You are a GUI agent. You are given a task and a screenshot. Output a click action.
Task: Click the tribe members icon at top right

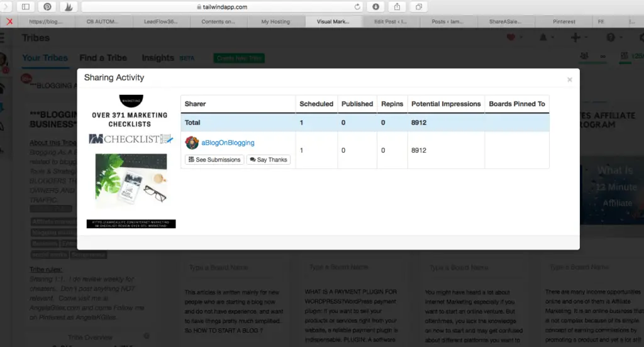pos(584,56)
